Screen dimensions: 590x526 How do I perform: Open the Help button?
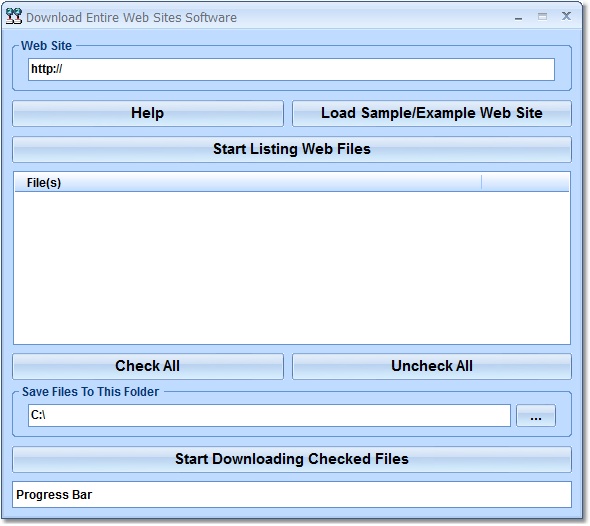click(x=148, y=113)
